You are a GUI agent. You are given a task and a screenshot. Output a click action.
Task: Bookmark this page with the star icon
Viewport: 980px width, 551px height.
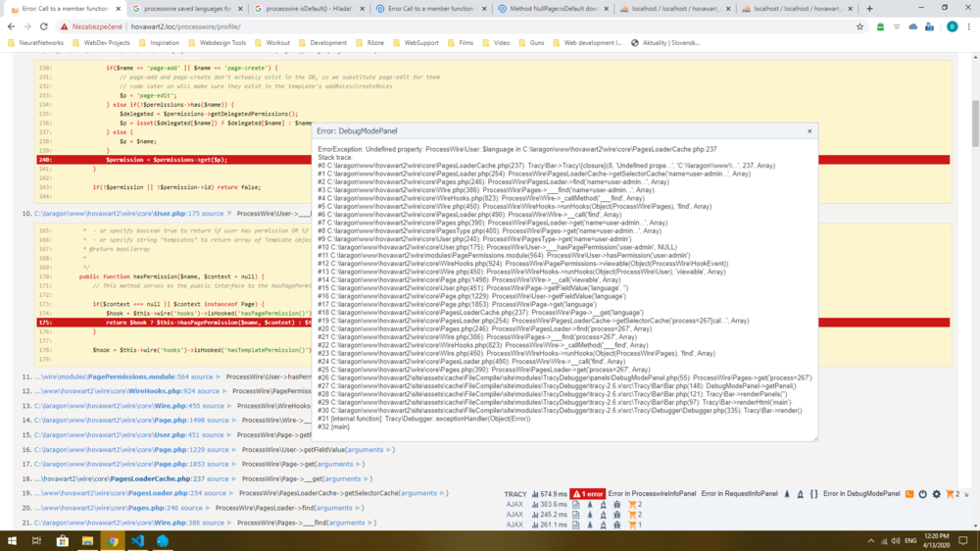859,26
